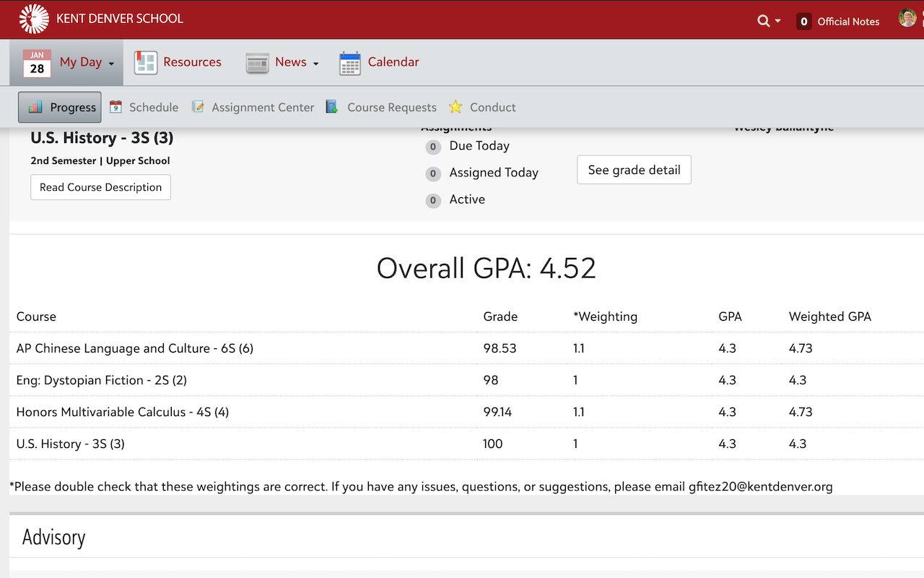
Task: Click the Grade column header
Action: (x=500, y=316)
